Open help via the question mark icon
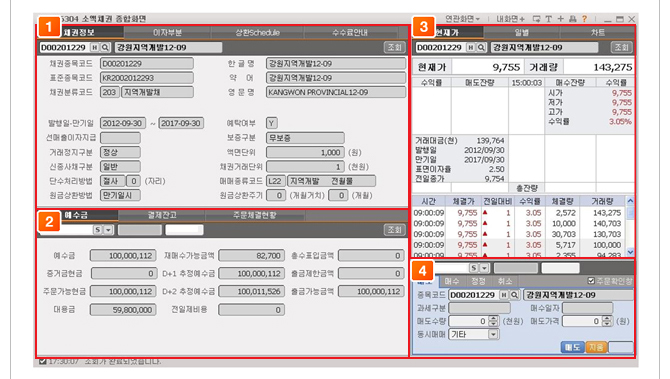670x379 pixels. pos(584,19)
